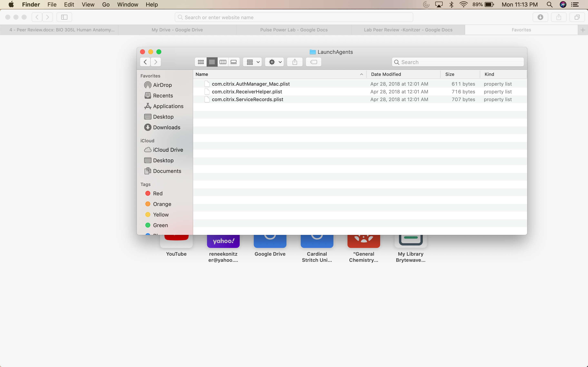
Task: Open the Go menu
Action: pyautogui.click(x=106, y=5)
